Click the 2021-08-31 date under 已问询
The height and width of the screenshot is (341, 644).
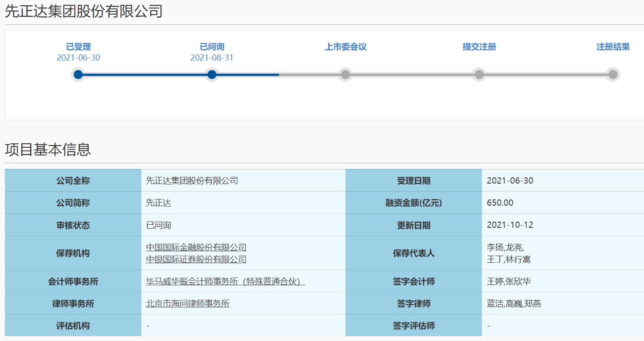[x=212, y=58]
